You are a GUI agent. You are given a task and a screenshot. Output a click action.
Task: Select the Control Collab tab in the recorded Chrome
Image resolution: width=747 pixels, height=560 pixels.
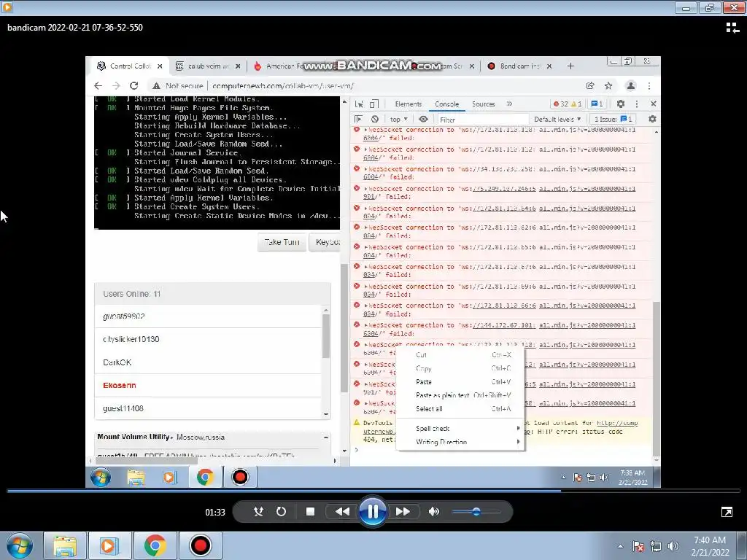(x=130, y=66)
